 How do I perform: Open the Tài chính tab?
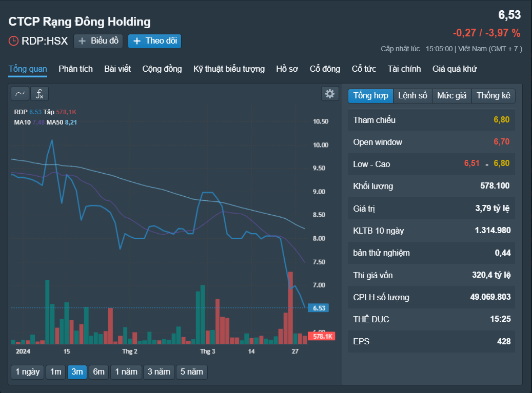pyautogui.click(x=404, y=69)
